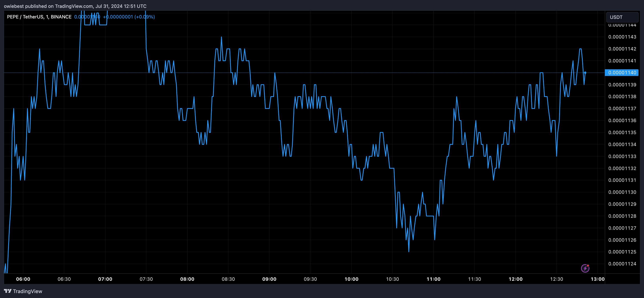Click the 0.00001138 price axis label
Screen dimensions: 644x298
click(622, 96)
